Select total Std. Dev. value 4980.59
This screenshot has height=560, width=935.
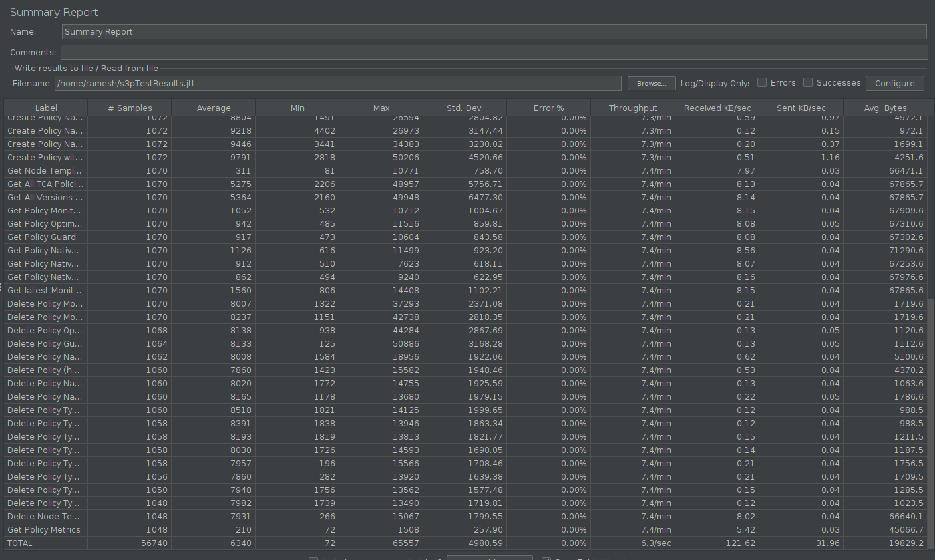point(485,543)
